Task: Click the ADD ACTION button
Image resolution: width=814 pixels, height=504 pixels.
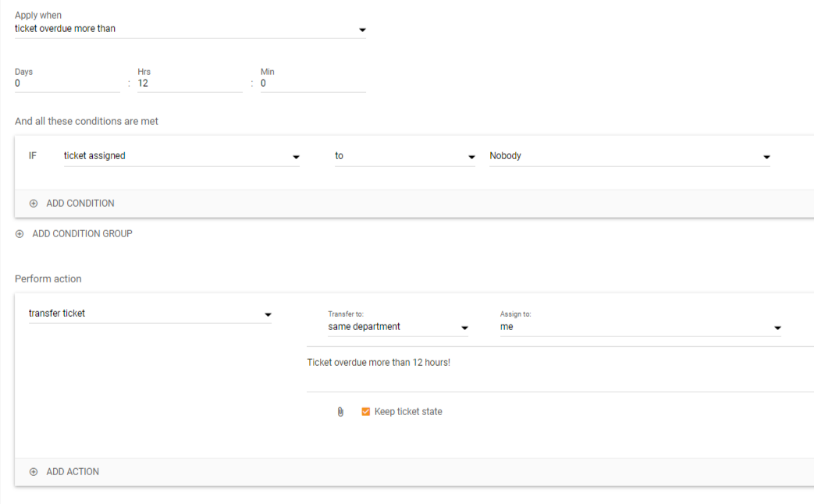Action: (73, 472)
